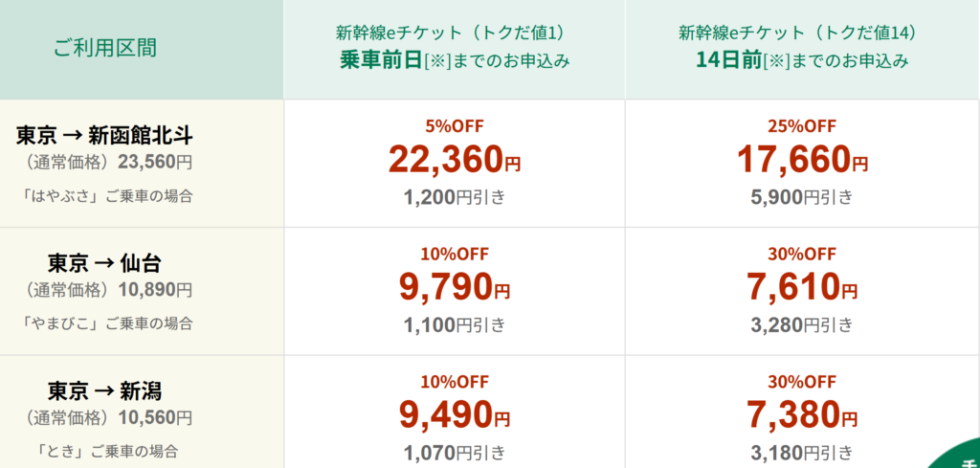Click the 5,900円引き discount text
The height and width of the screenshot is (468, 980).
pyautogui.click(x=802, y=197)
